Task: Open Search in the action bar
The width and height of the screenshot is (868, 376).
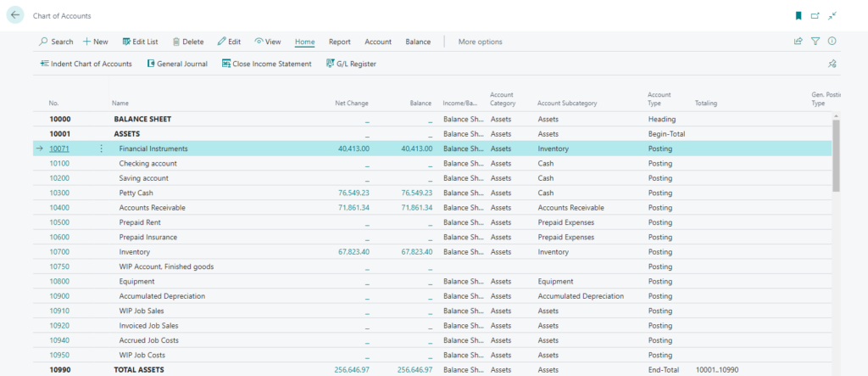Action: point(56,42)
